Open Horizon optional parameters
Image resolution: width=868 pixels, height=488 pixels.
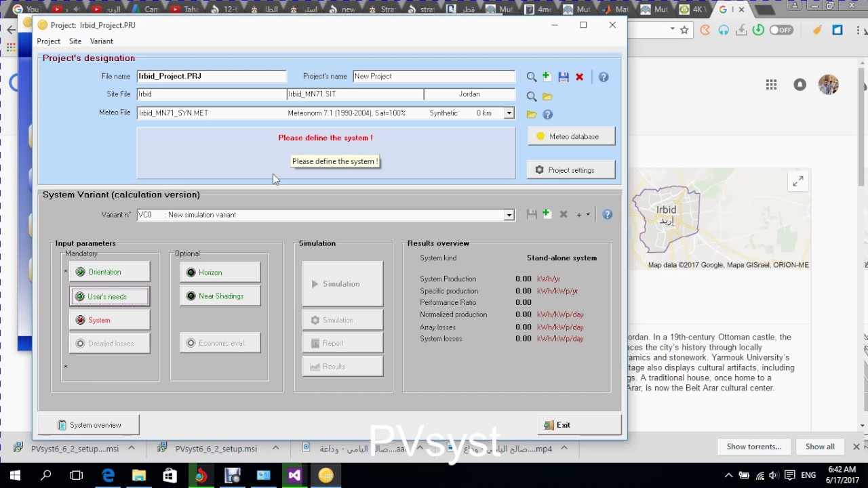[x=220, y=272]
